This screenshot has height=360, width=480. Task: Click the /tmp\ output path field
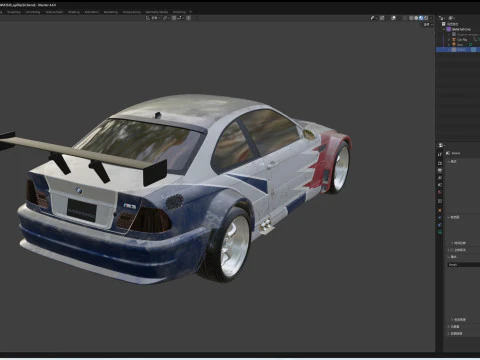pyautogui.click(x=464, y=265)
